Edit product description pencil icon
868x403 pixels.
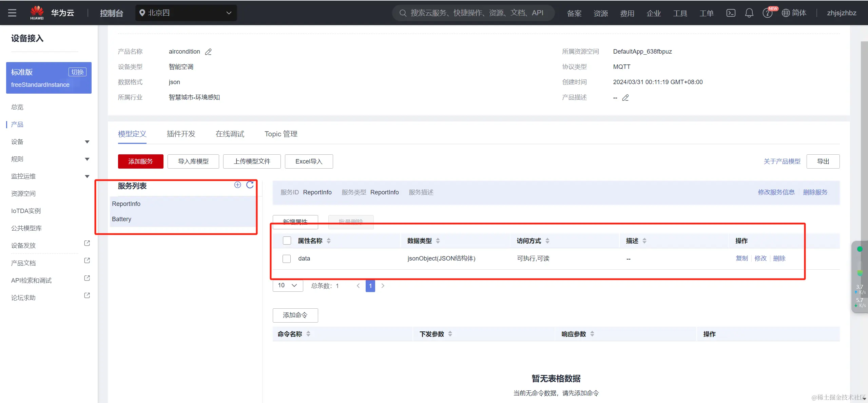tap(625, 98)
